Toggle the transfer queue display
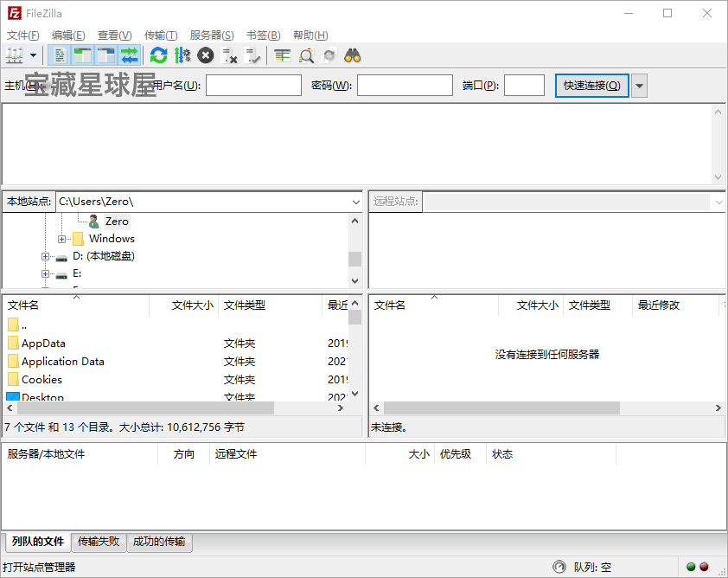 pos(130,55)
